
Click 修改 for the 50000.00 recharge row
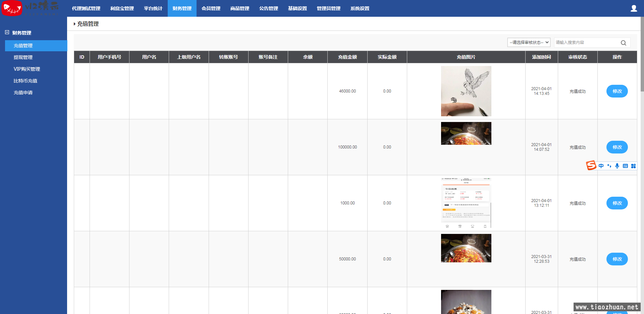tap(617, 259)
